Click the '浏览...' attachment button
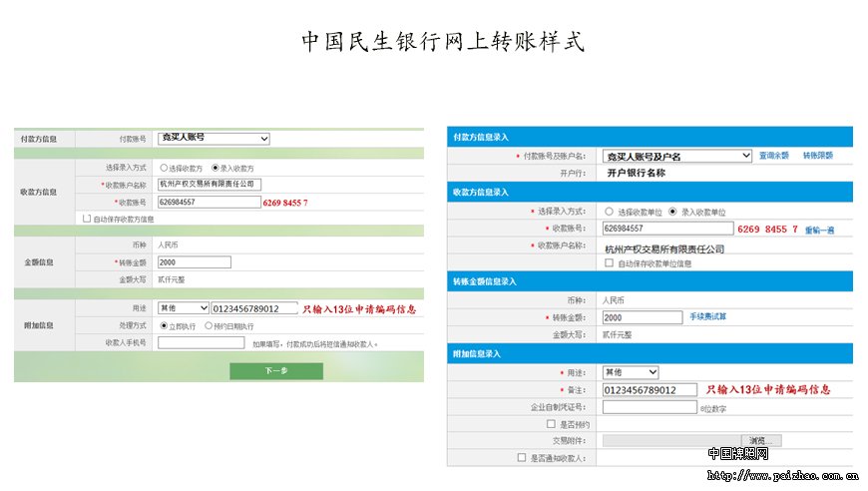The height and width of the screenshot is (491, 868). 761,441
